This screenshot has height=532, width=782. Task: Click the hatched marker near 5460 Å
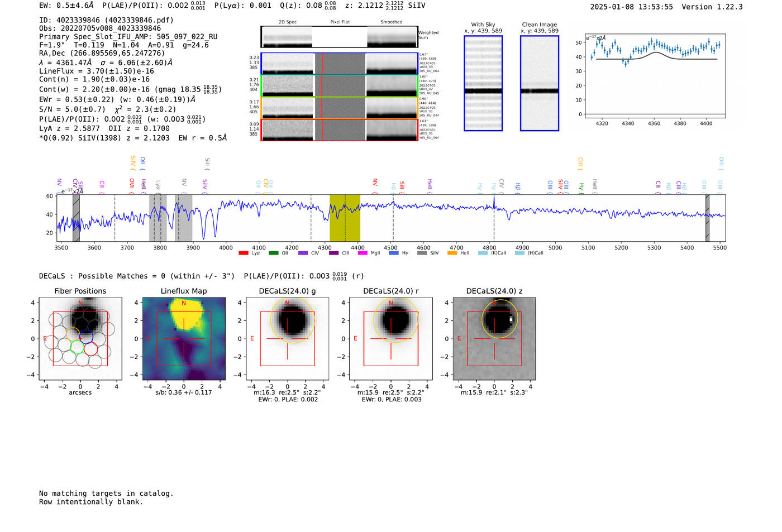coord(707,218)
